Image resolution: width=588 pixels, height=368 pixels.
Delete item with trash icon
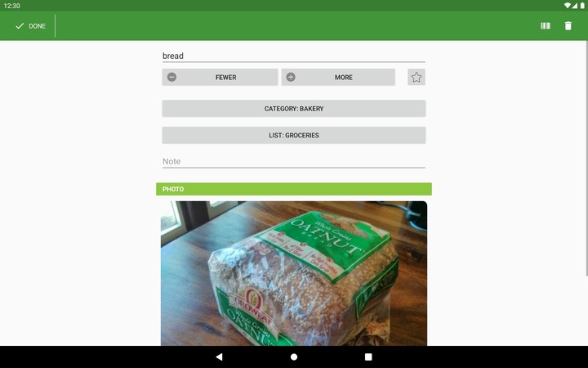(x=568, y=25)
